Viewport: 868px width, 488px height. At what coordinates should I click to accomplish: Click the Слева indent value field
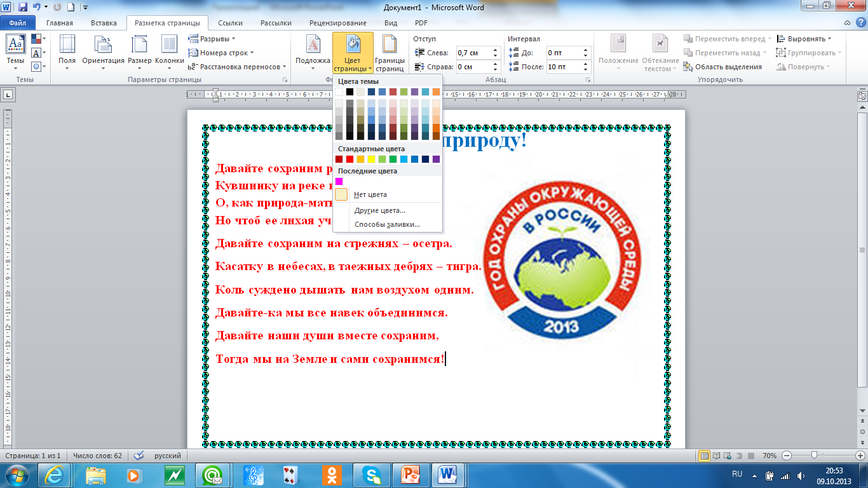pyautogui.click(x=473, y=53)
